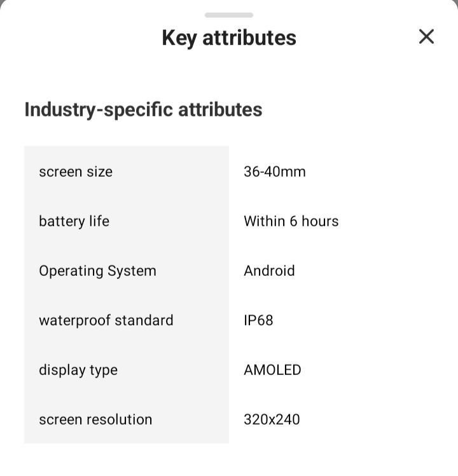
Task: Tap the IP68 value
Action: [258, 320]
